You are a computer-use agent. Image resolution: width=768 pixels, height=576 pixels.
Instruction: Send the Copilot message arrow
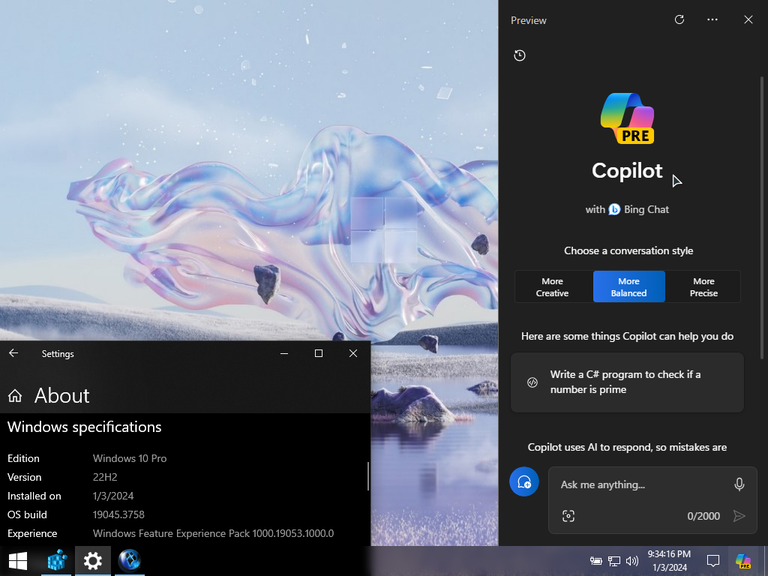click(x=739, y=516)
